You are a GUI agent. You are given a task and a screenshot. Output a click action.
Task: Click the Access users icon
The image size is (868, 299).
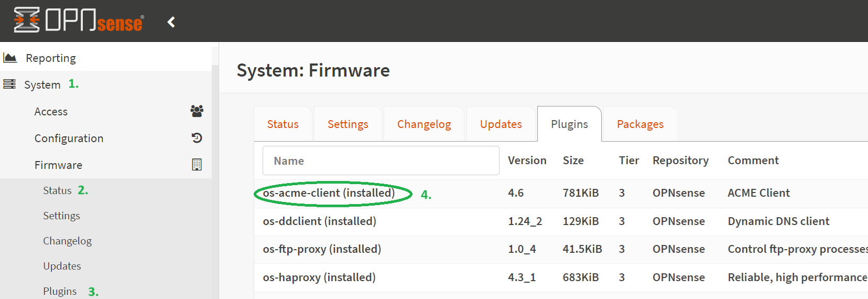pyautogui.click(x=197, y=111)
